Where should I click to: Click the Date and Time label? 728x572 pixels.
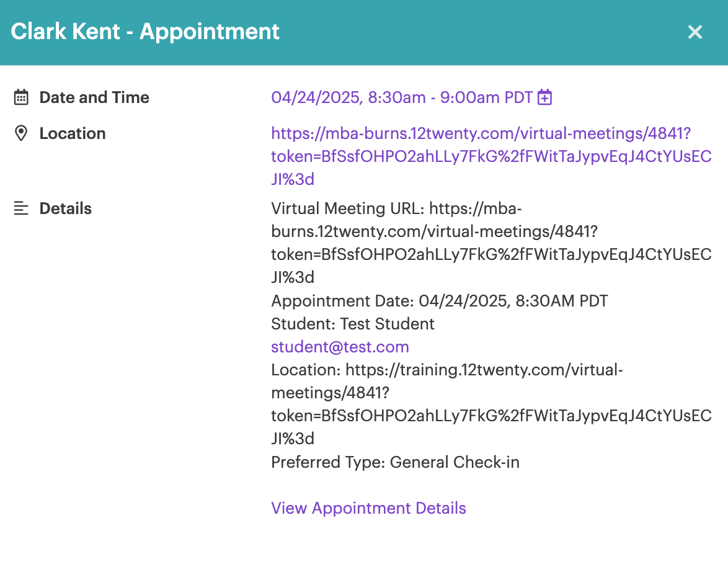(x=94, y=97)
